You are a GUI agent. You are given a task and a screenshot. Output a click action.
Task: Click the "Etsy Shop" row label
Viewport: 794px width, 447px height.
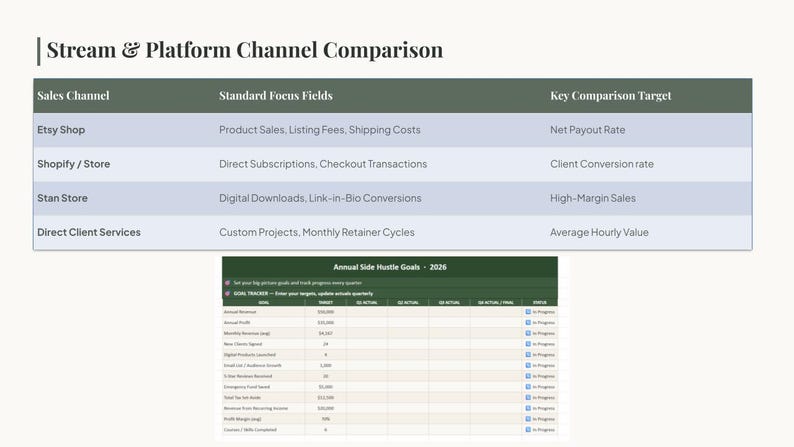click(61, 130)
